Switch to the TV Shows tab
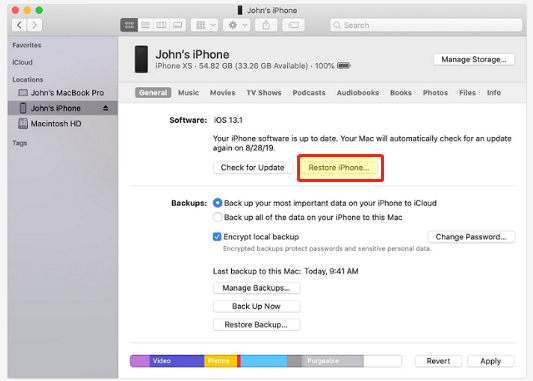The width and height of the screenshot is (533, 381). tap(264, 92)
